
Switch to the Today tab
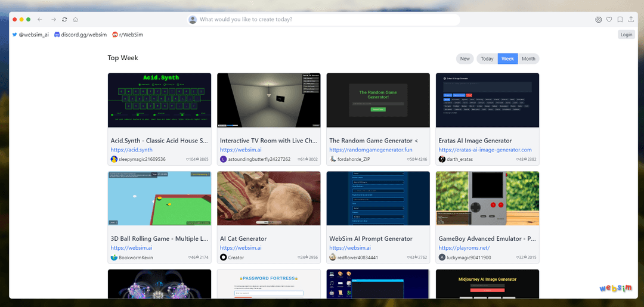pos(487,58)
